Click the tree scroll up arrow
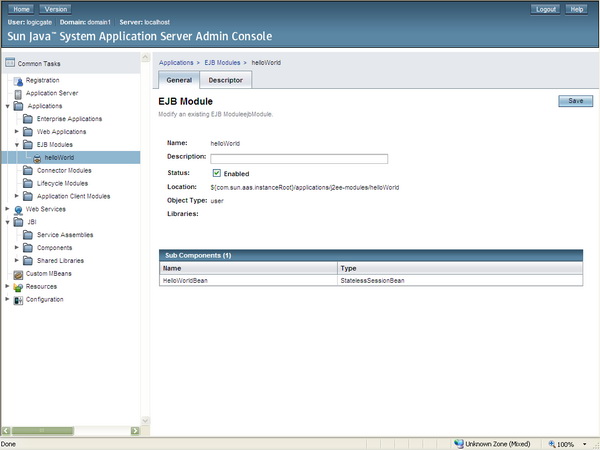 145,57
